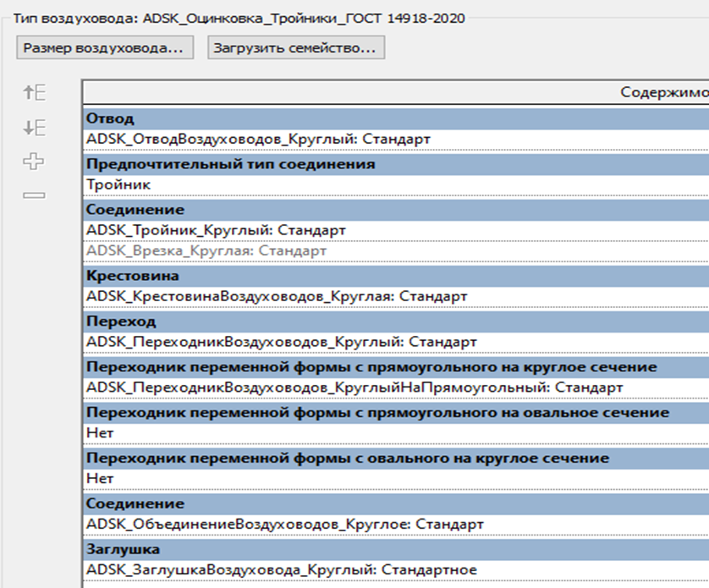Screen dimensions: 709x588
Task: Select the ADSK_ОтводВоздуховодов_Круглый row
Action: pyautogui.click(x=396, y=140)
